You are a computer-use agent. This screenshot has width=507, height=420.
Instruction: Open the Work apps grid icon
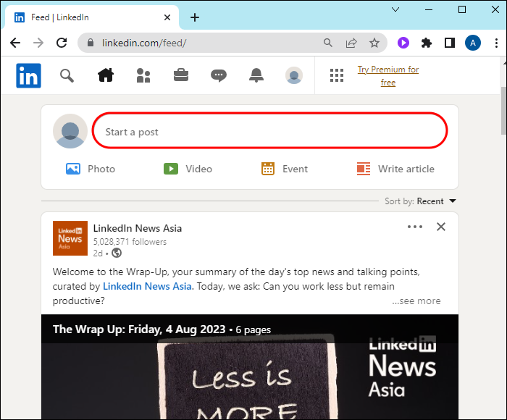pos(337,75)
